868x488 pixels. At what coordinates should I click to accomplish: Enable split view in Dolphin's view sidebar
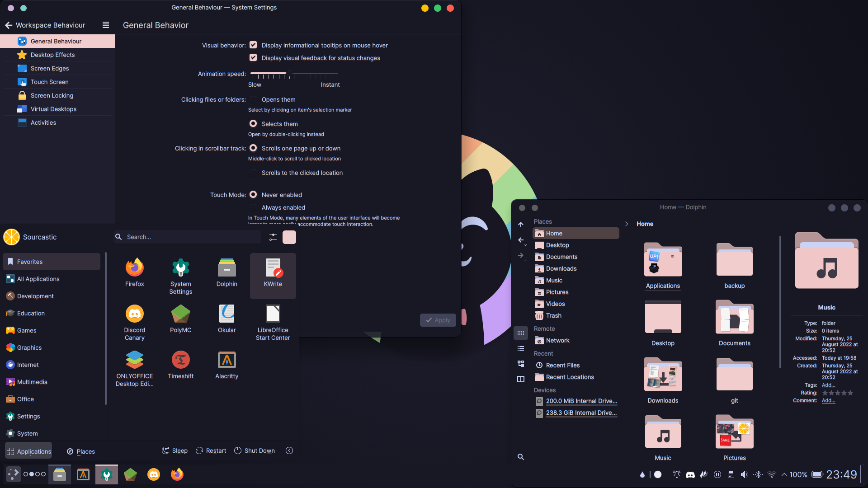(521, 379)
